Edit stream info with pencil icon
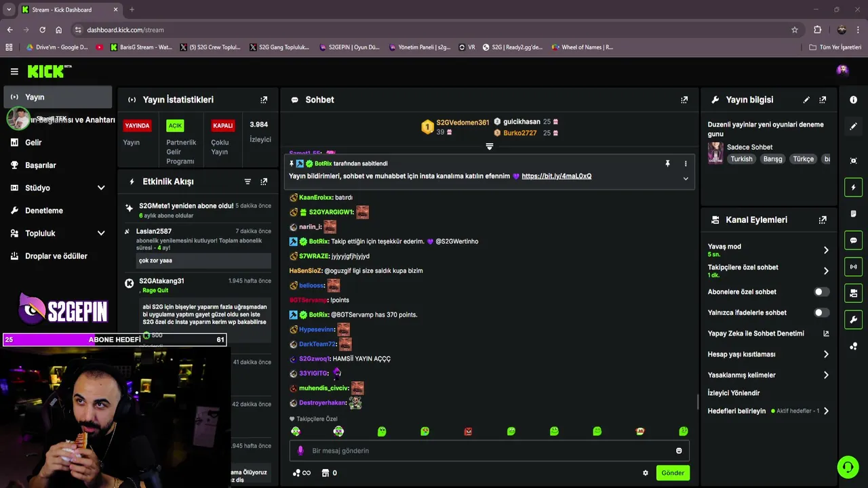Screen dimensions: 868x488 806,100
